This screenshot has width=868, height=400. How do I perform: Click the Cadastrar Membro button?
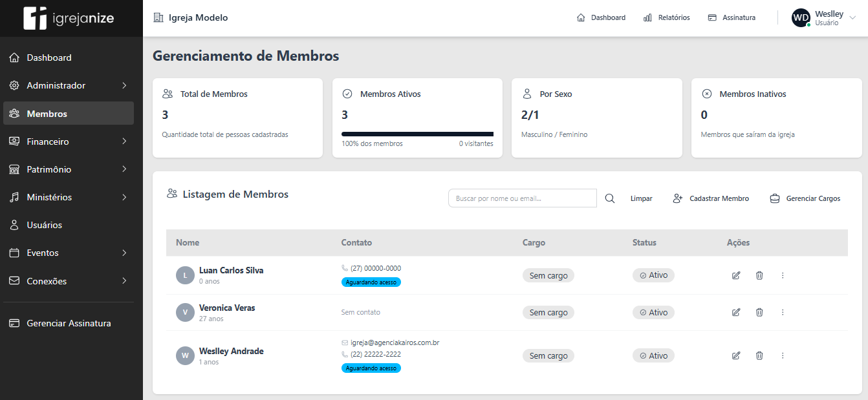coord(711,198)
